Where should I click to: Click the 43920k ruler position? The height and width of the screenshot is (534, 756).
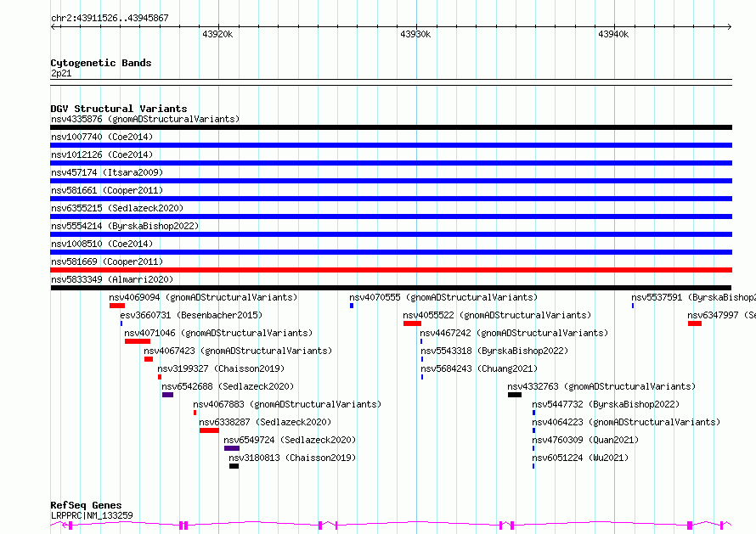click(x=218, y=34)
